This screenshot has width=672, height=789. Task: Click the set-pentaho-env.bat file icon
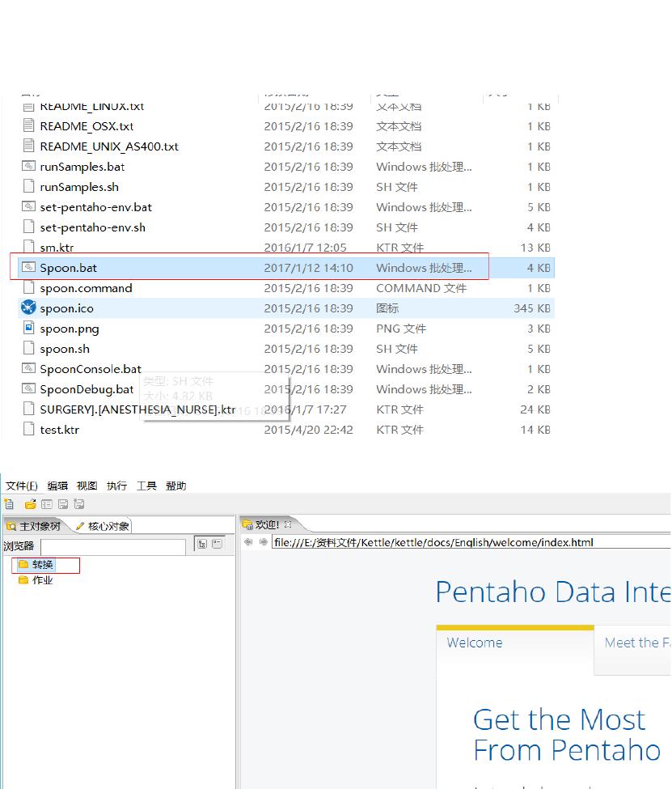click(x=28, y=206)
